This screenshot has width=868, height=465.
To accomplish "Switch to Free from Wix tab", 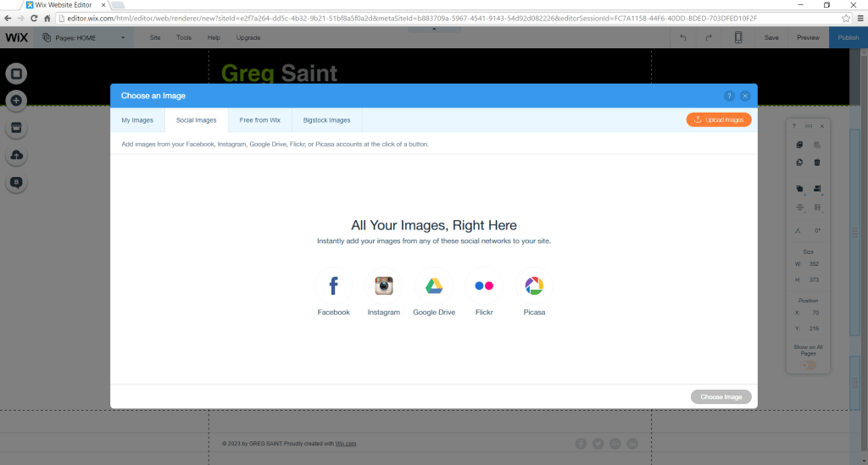I will coord(259,120).
